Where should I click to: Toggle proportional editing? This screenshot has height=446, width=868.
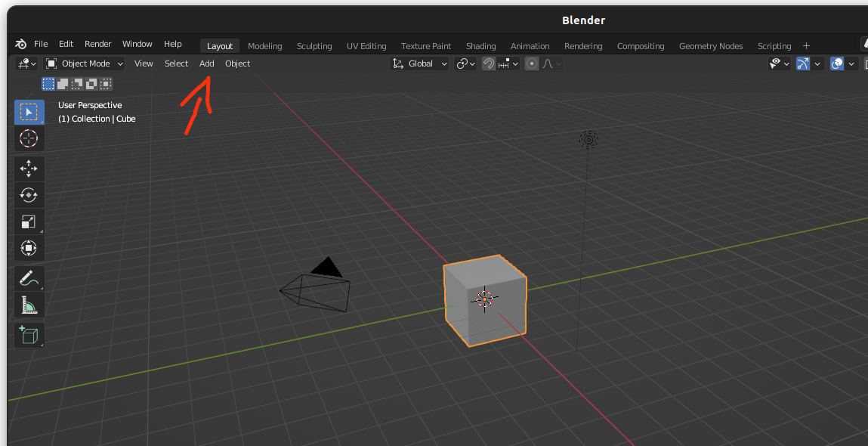pos(531,63)
